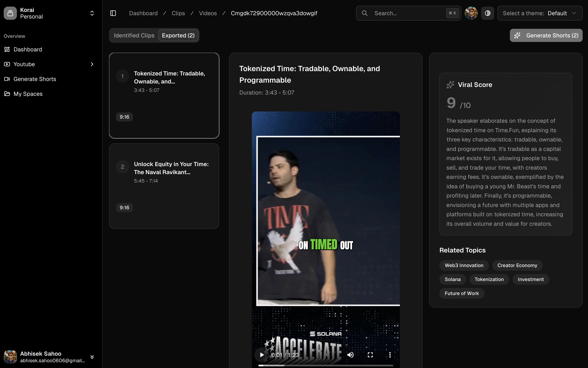Click the search magnifier icon
This screenshot has height=368, width=588.
coord(365,13)
